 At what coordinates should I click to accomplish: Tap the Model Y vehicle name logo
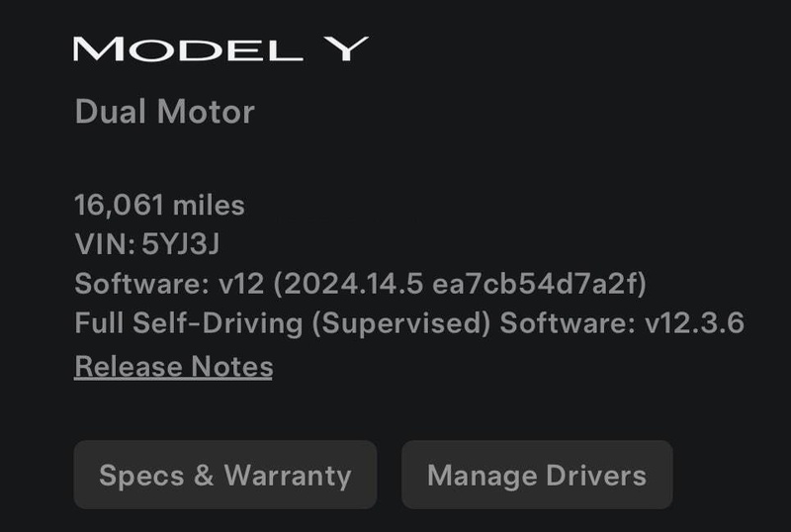tap(220, 49)
